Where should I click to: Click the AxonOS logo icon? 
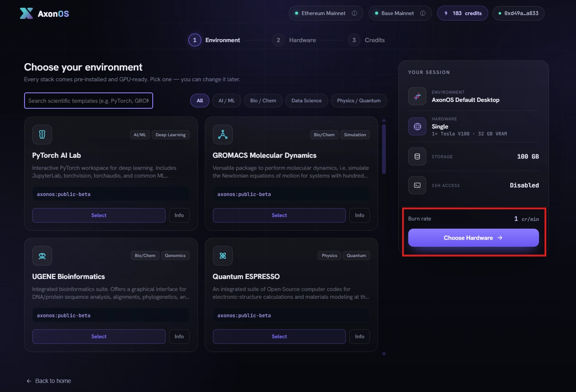point(26,13)
